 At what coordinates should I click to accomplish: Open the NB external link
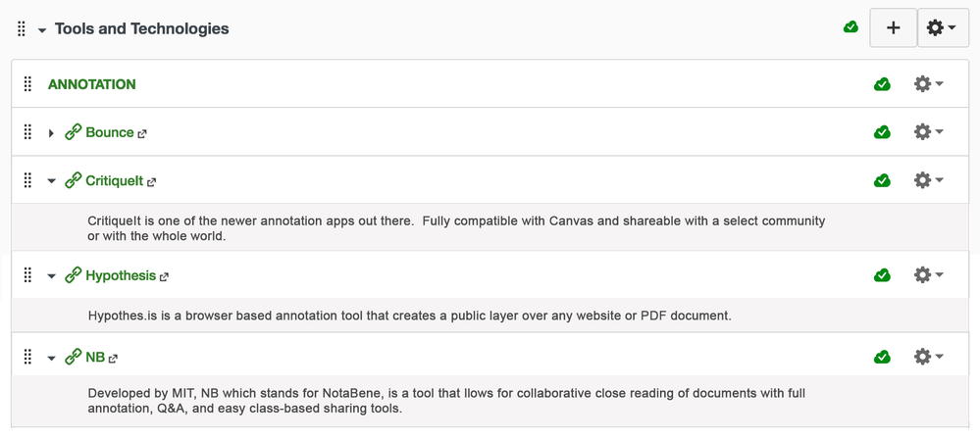[x=95, y=358]
